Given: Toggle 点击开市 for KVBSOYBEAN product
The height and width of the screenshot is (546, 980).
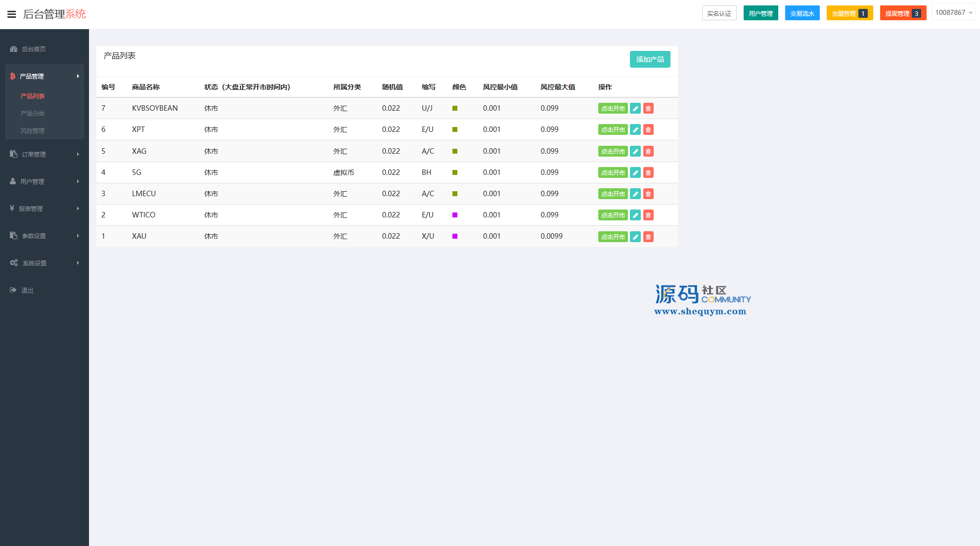Looking at the screenshot, I should [x=613, y=109].
